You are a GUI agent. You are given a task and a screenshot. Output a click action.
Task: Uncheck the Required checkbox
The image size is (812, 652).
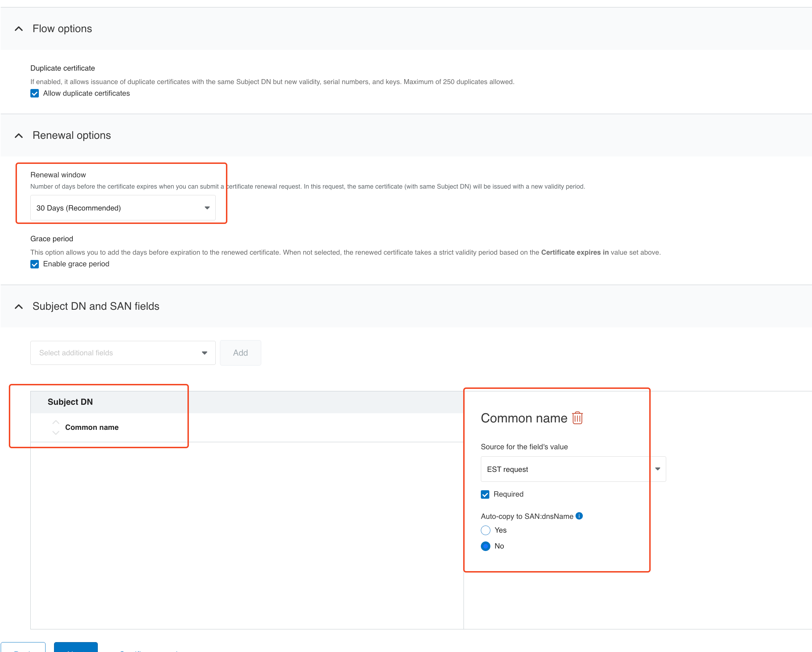[x=485, y=494]
